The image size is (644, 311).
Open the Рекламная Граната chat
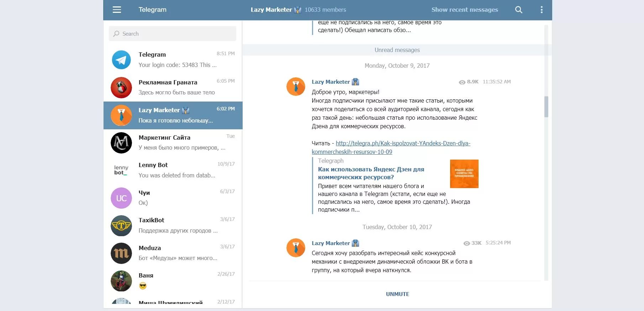173,87
